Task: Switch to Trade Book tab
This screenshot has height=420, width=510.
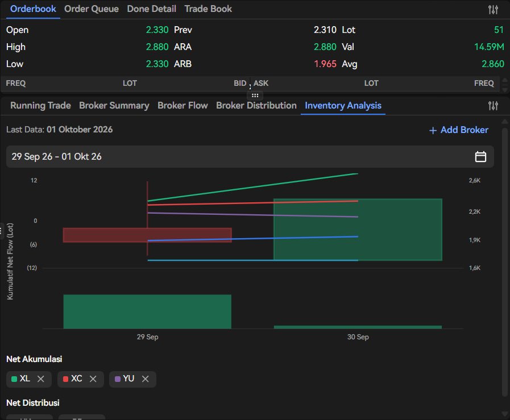Action: [x=208, y=9]
